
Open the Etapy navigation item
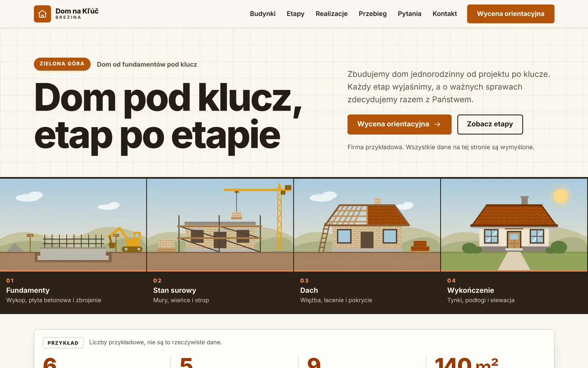295,14
